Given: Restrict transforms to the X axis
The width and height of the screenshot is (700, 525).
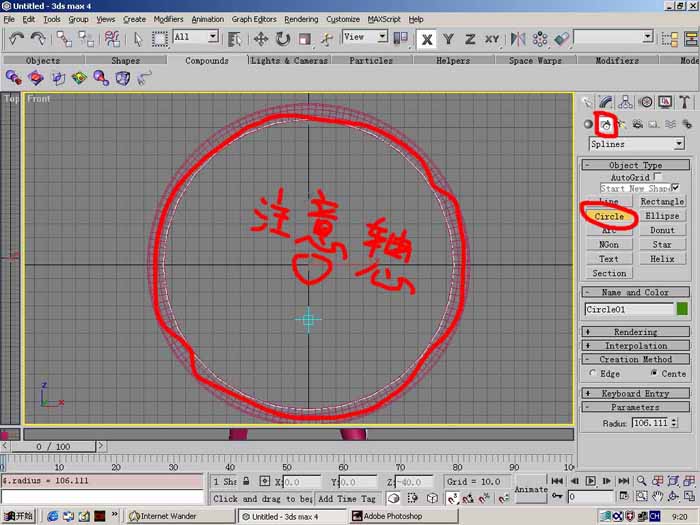Looking at the screenshot, I should click(427, 39).
